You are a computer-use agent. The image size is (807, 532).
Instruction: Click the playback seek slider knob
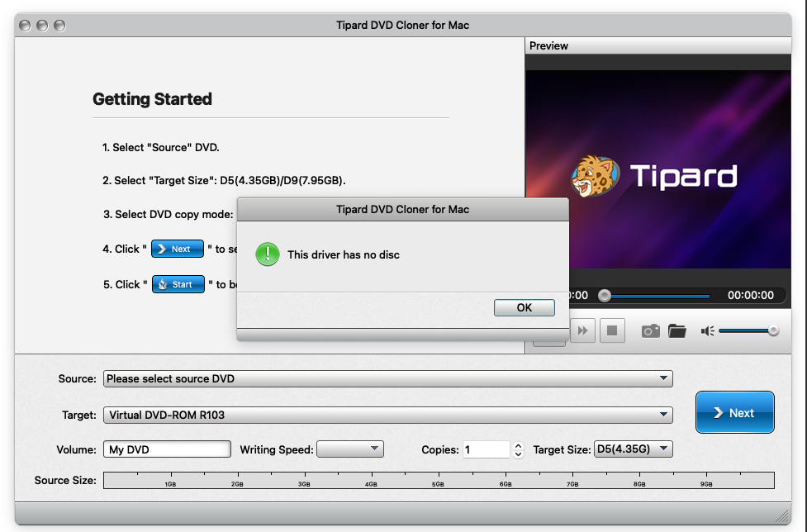click(x=605, y=295)
